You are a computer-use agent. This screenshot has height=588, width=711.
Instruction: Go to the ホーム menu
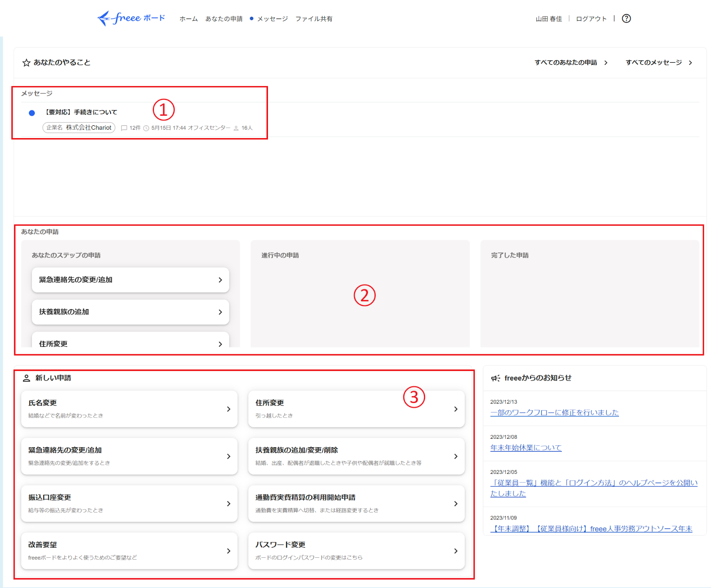click(x=188, y=19)
